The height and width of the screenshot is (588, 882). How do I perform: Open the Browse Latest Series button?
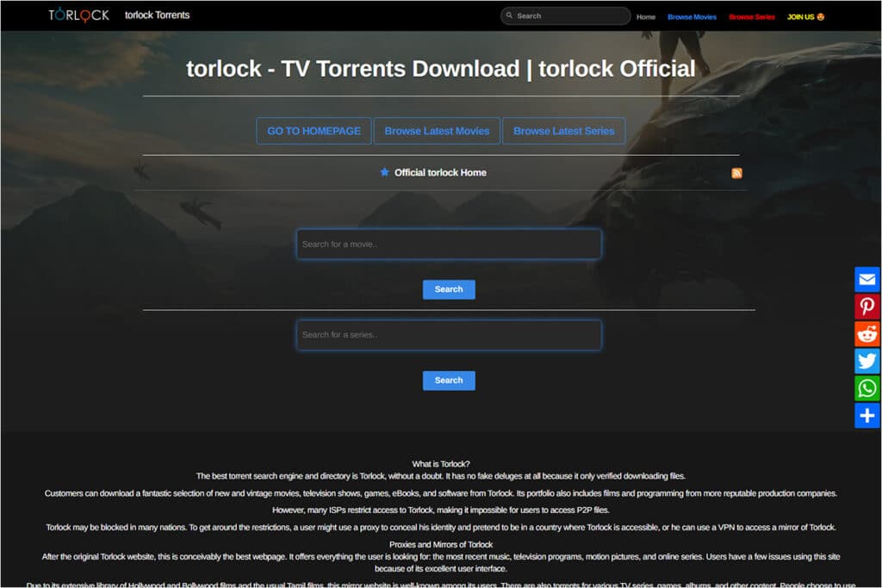(x=563, y=131)
